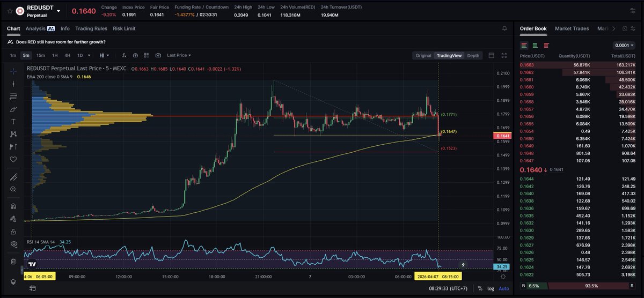The image size is (644, 298).
Task: Open the Analysis AI tab
Action: [x=40, y=28]
